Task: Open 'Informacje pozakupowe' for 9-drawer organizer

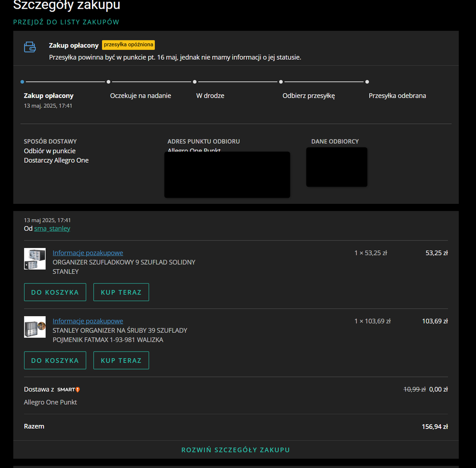Action: [x=88, y=253]
